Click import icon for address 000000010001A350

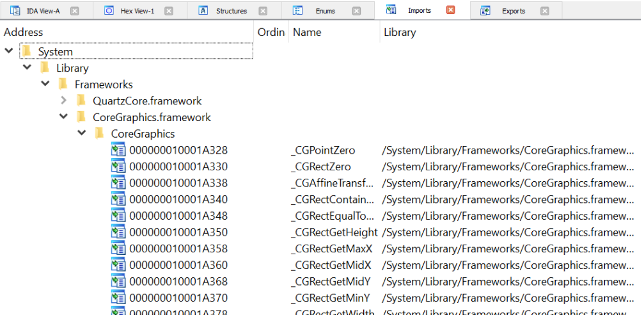pos(118,232)
